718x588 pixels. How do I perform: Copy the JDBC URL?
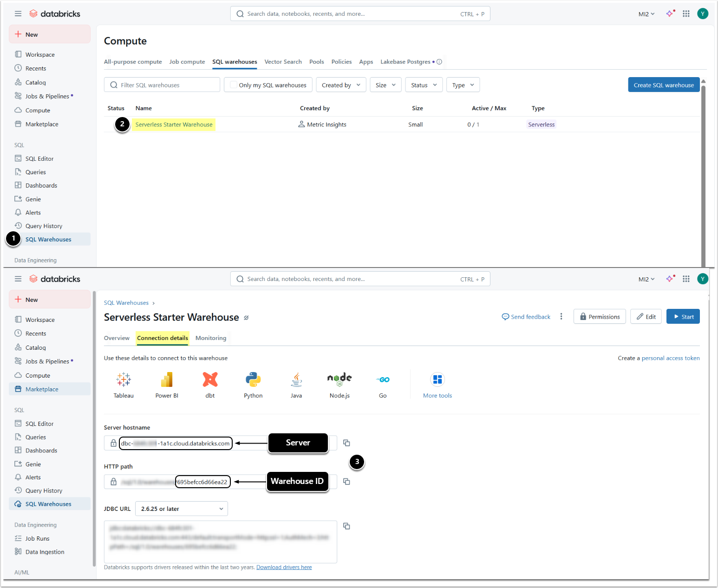pos(346,526)
